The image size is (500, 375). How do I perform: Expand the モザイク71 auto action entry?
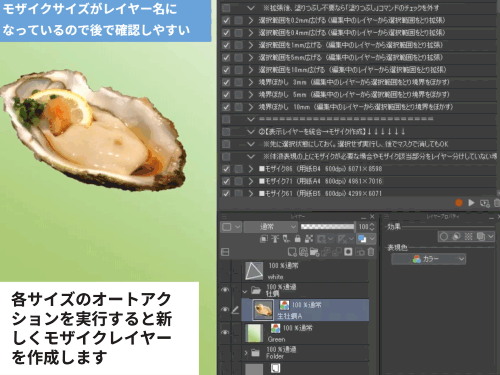coord(251,181)
